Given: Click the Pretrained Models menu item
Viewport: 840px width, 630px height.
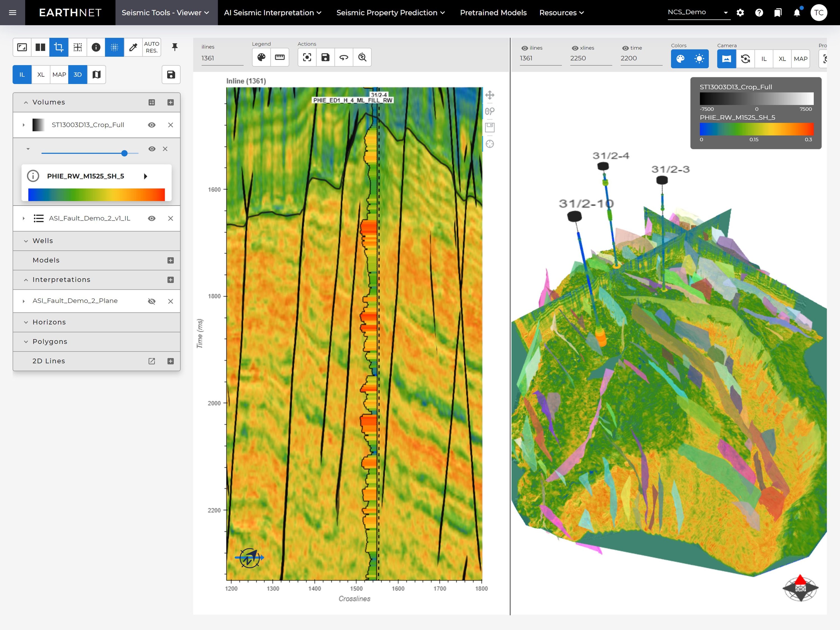Looking at the screenshot, I should pyautogui.click(x=493, y=13).
